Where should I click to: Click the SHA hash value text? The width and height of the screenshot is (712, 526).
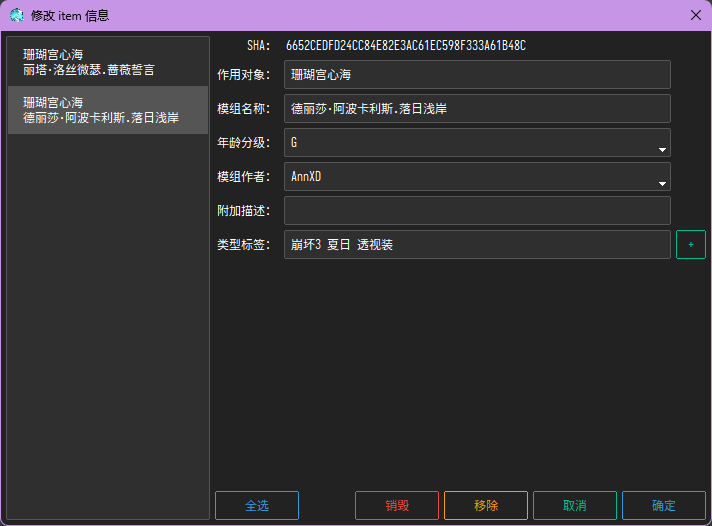406,45
